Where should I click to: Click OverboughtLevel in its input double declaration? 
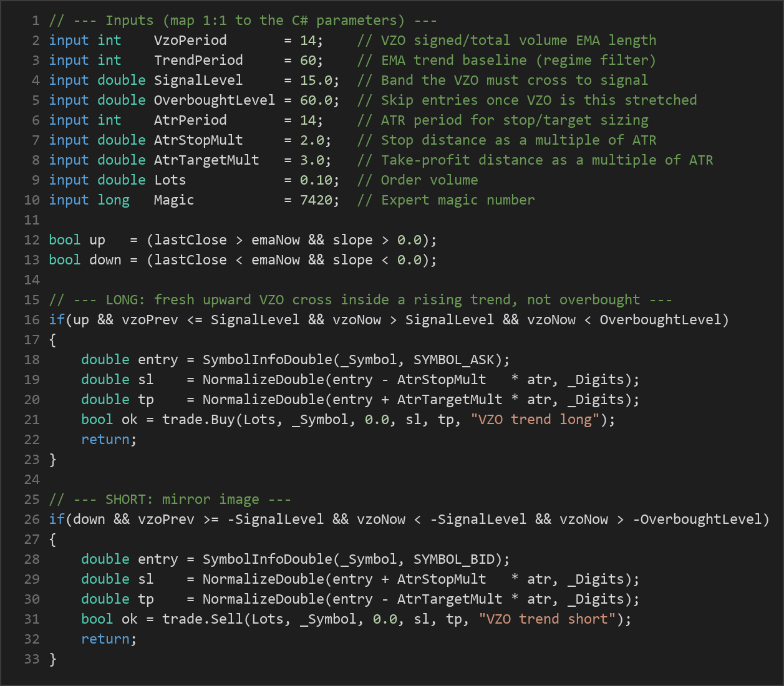tap(215, 100)
